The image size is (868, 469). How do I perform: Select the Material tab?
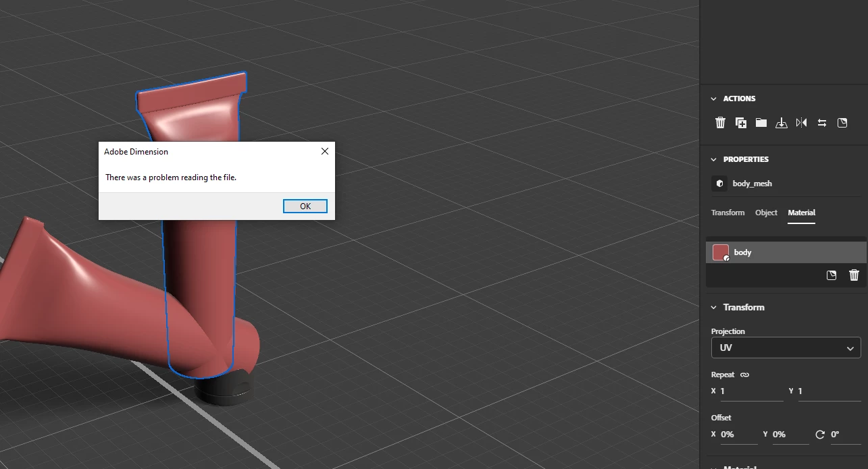pos(801,213)
